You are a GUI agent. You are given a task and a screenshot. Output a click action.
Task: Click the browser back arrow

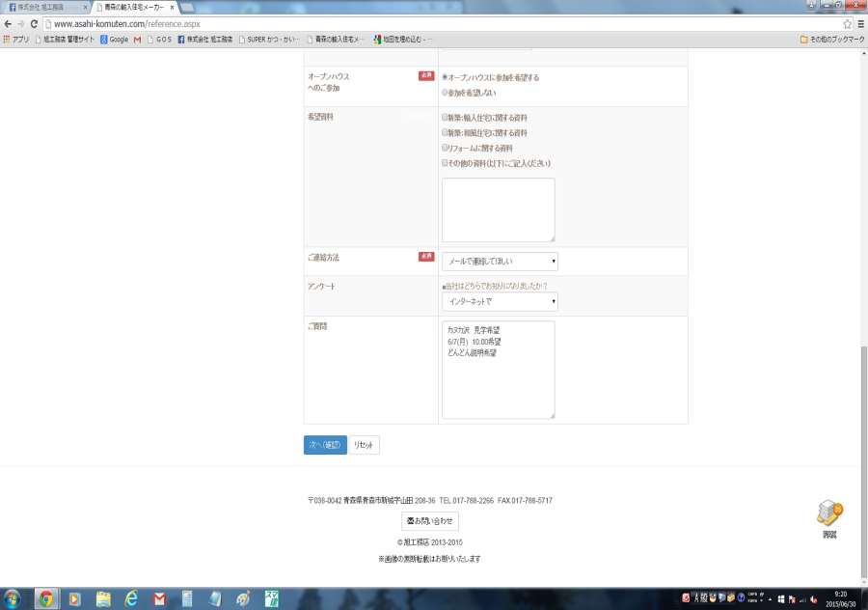pos(9,23)
